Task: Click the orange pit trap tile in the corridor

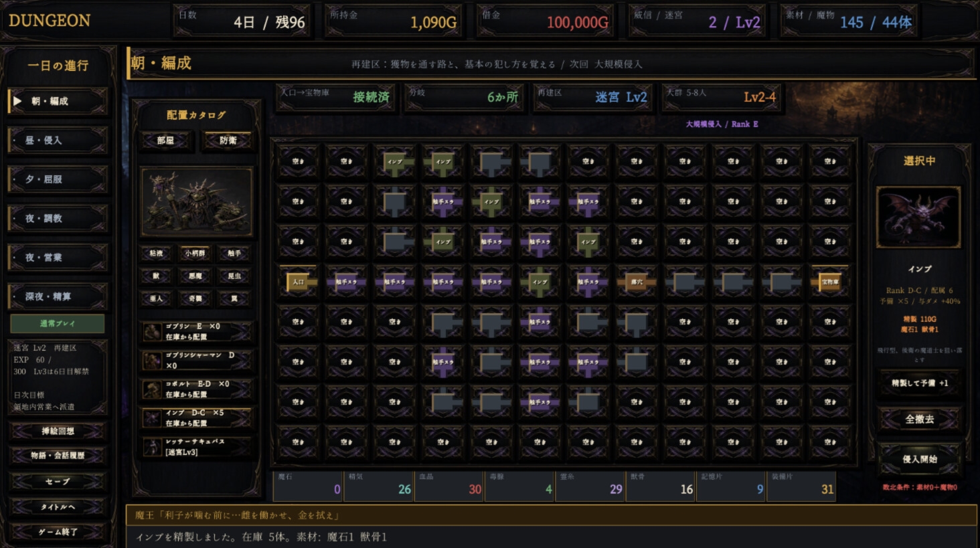Action: pyautogui.click(x=637, y=282)
